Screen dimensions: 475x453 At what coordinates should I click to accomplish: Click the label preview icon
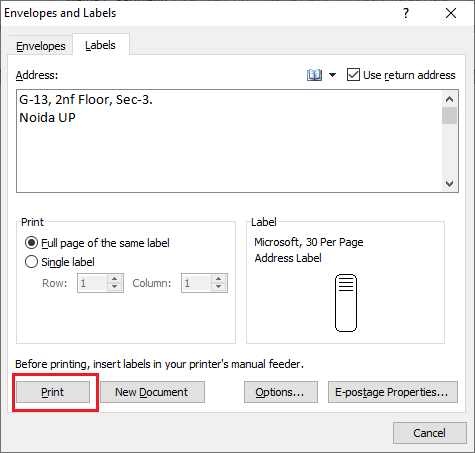[x=346, y=303]
